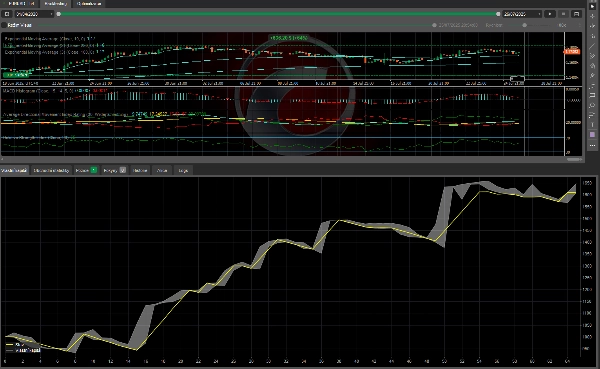This screenshot has height=369, width=600.
Task: Open the Backtesting tab at top
Action: tap(56, 3)
